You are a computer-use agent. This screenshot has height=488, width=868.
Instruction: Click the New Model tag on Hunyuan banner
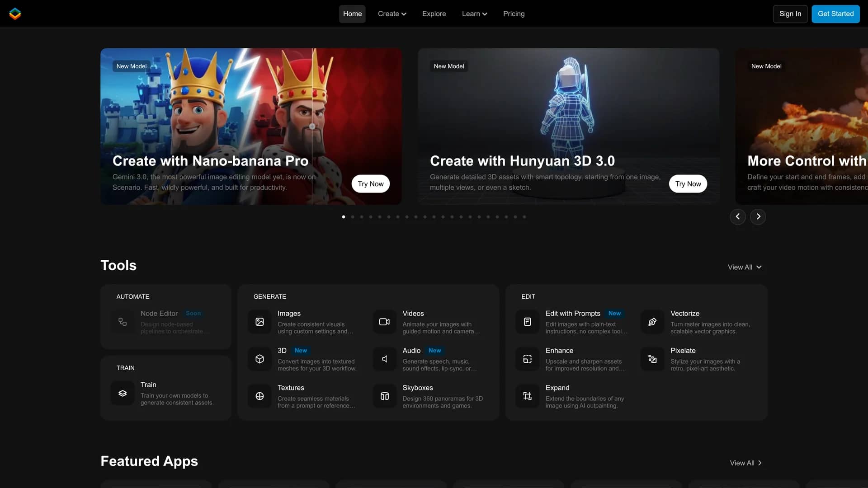[x=449, y=66]
